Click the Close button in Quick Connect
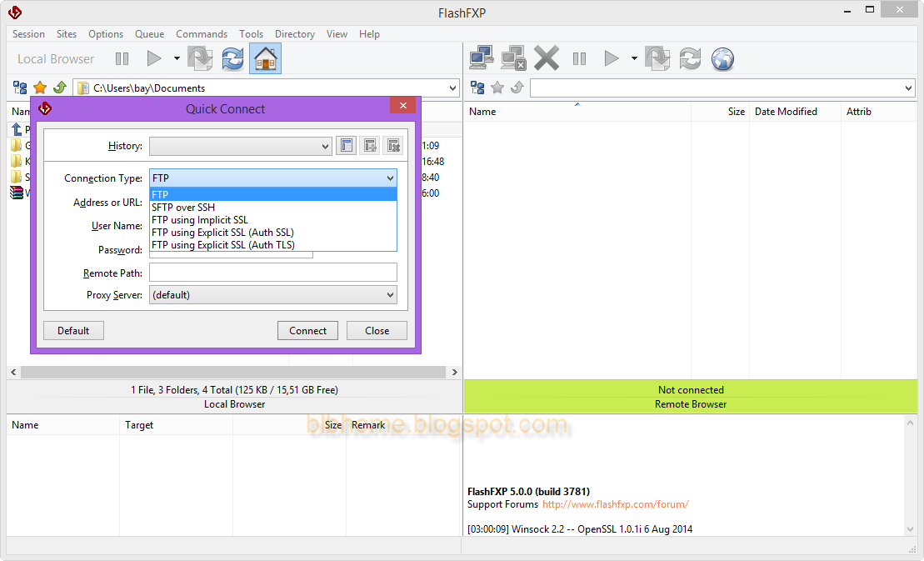Image resolution: width=924 pixels, height=561 pixels. pos(377,331)
